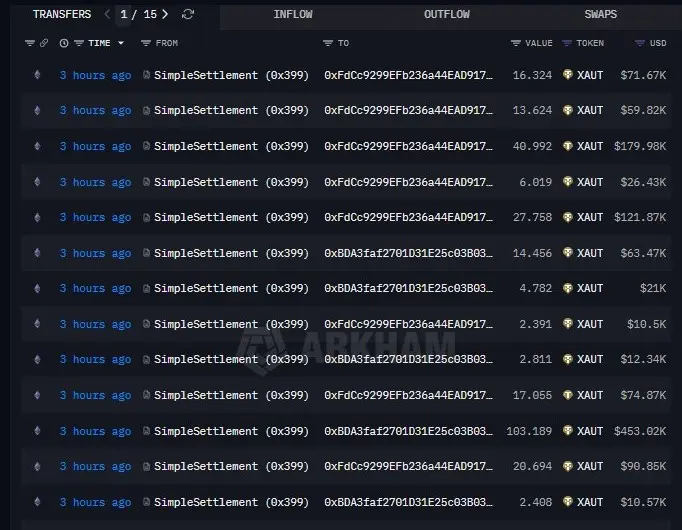Click XAUT token icon in 40.992 row
The width and height of the screenshot is (682, 530).
568,146
